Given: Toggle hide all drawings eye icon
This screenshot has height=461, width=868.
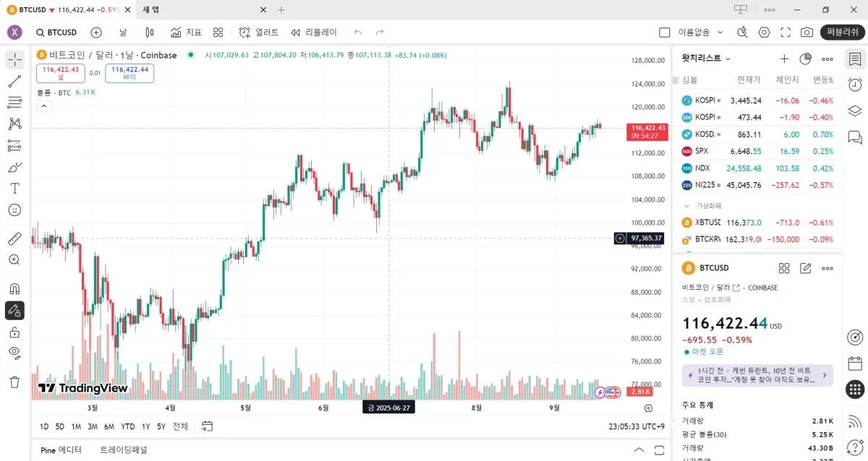Looking at the screenshot, I should point(14,353).
